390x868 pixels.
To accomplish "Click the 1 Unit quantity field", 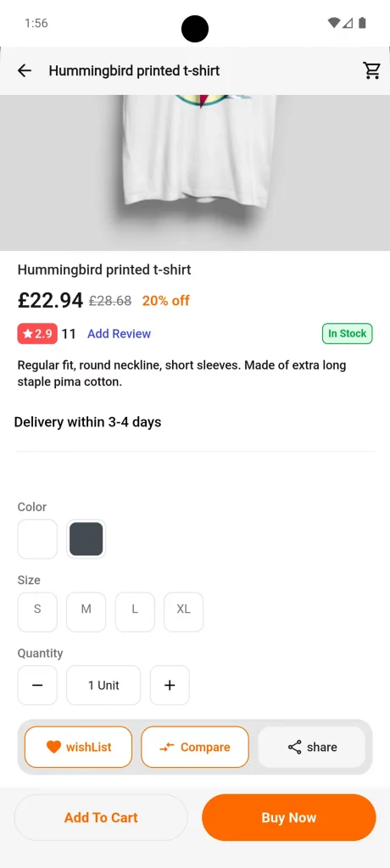I will click(x=103, y=685).
